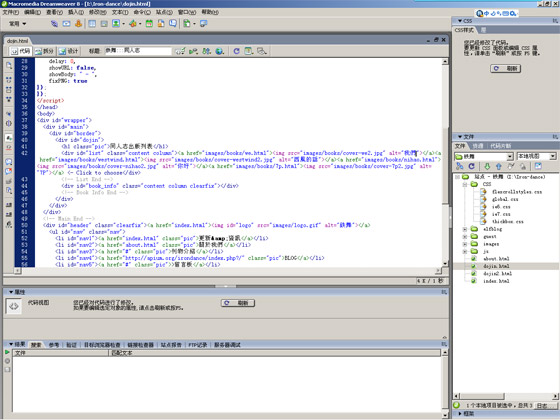
Task: Select the 验证 tab in results panel
Action: [x=71, y=345]
